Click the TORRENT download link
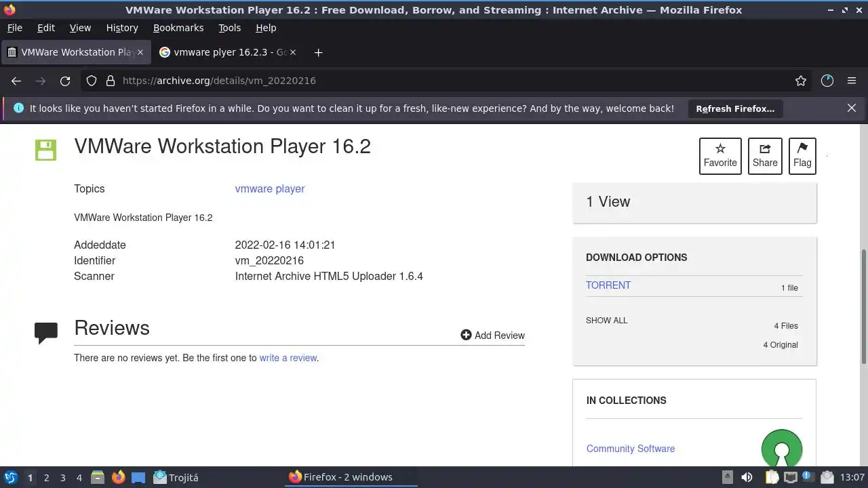 (x=608, y=285)
